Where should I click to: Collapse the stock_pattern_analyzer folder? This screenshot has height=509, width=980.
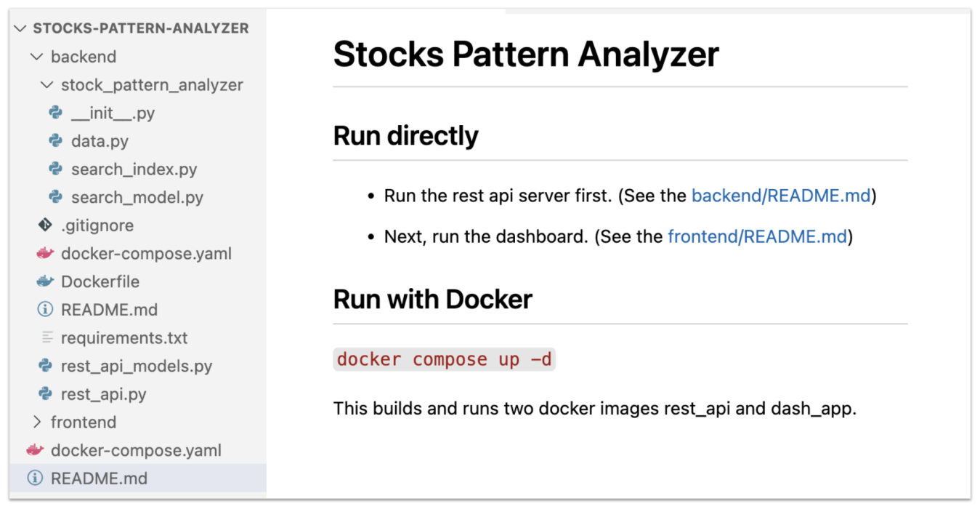coord(46,84)
